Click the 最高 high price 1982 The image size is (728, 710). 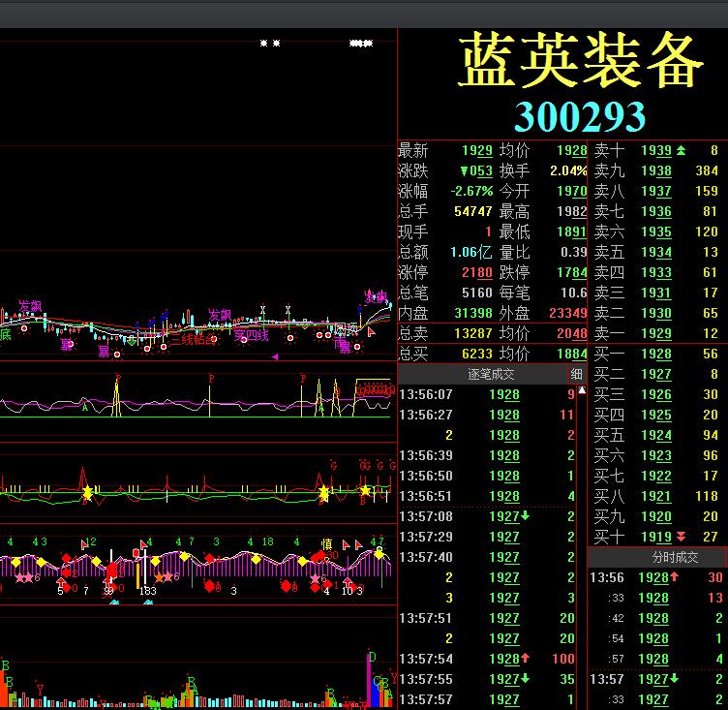[x=572, y=211]
